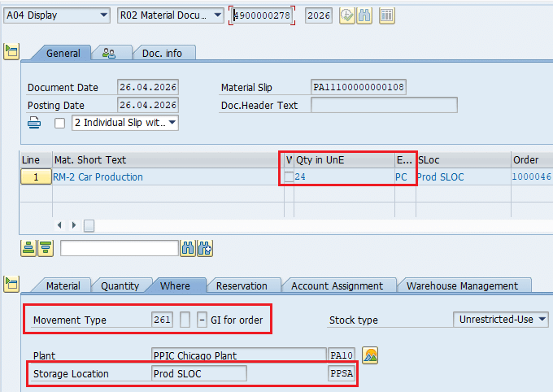553x392 pixels.
Task: Click the item table horizontal scrollbar handle
Action: (89, 224)
